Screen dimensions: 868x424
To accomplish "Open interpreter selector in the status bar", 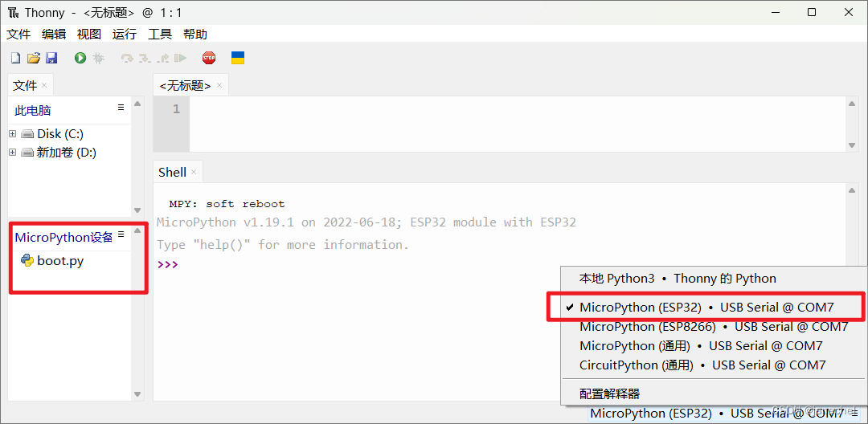I will [x=723, y=413].
